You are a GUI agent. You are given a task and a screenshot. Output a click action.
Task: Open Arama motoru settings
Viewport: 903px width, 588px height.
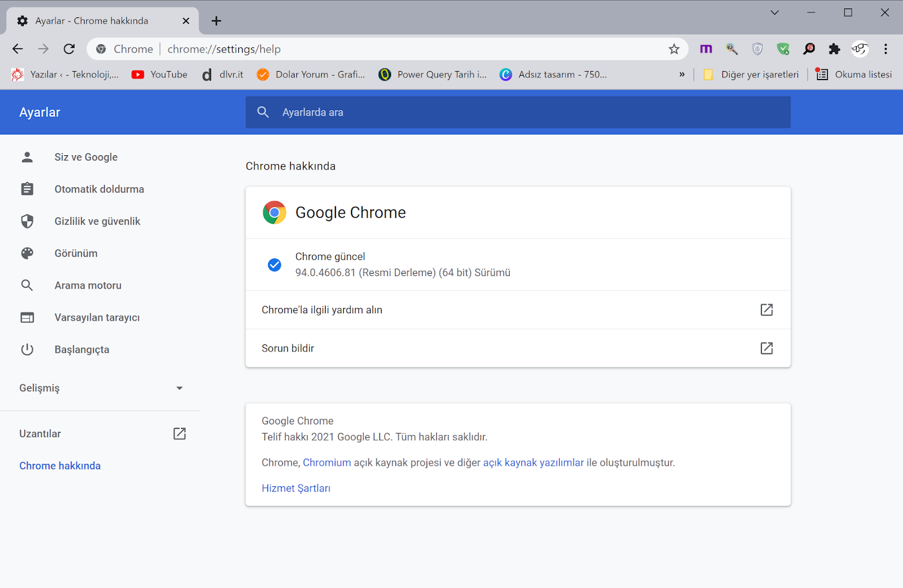(87, 286)
